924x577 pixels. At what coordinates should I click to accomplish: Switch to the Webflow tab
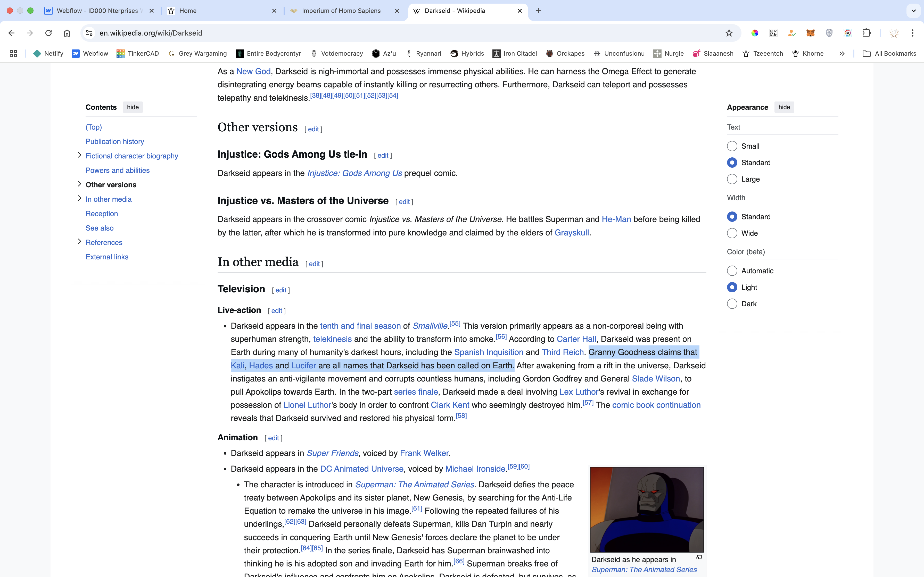pyautogui.click(x=97, y=11)
